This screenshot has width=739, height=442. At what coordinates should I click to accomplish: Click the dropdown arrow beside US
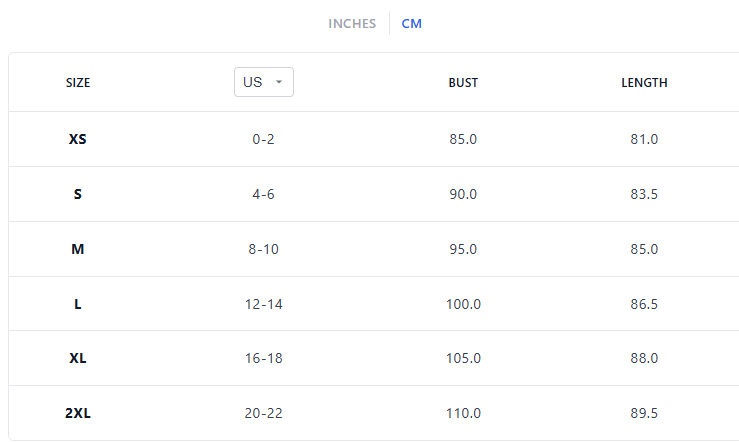pos(279,82)
